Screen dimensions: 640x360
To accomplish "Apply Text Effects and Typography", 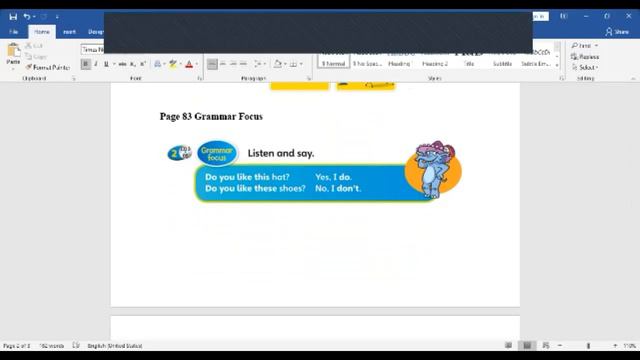I will (x=158, y=64).
